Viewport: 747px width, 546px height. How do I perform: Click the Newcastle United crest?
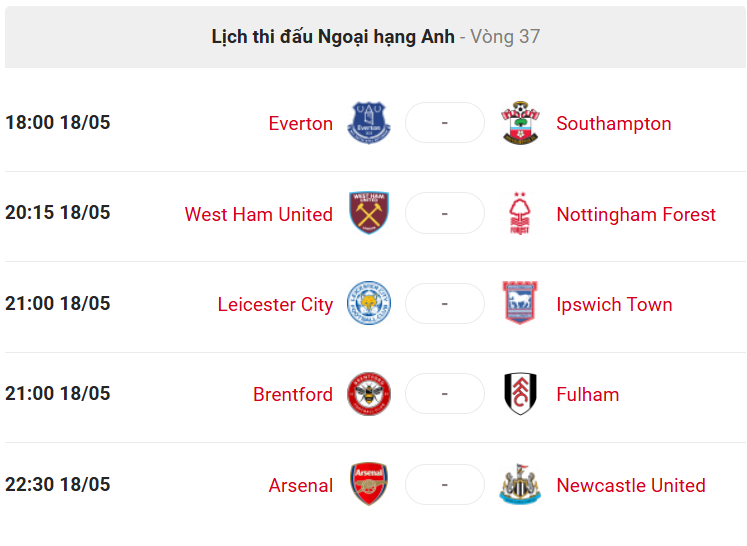tap(520, 484)
